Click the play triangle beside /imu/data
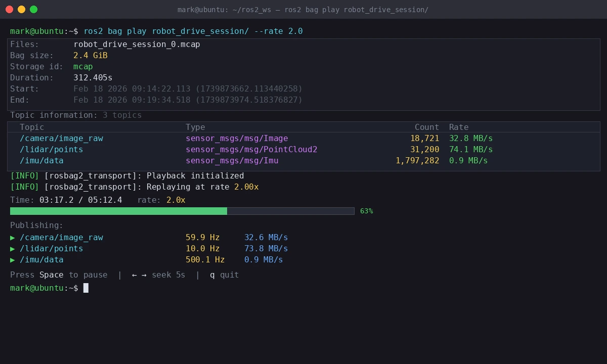This screenshot has height=364, width=607. click(12, 259)
